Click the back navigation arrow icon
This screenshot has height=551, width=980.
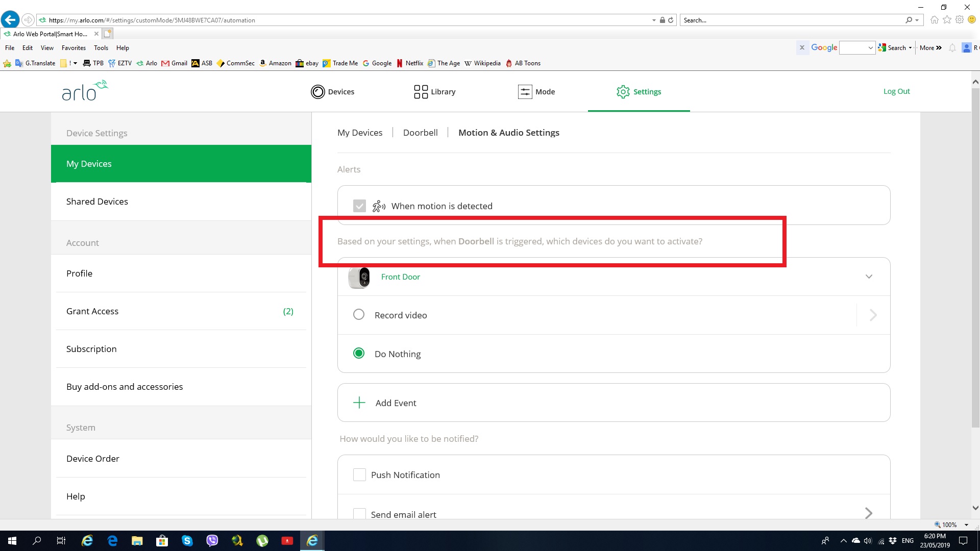(10, 19)
